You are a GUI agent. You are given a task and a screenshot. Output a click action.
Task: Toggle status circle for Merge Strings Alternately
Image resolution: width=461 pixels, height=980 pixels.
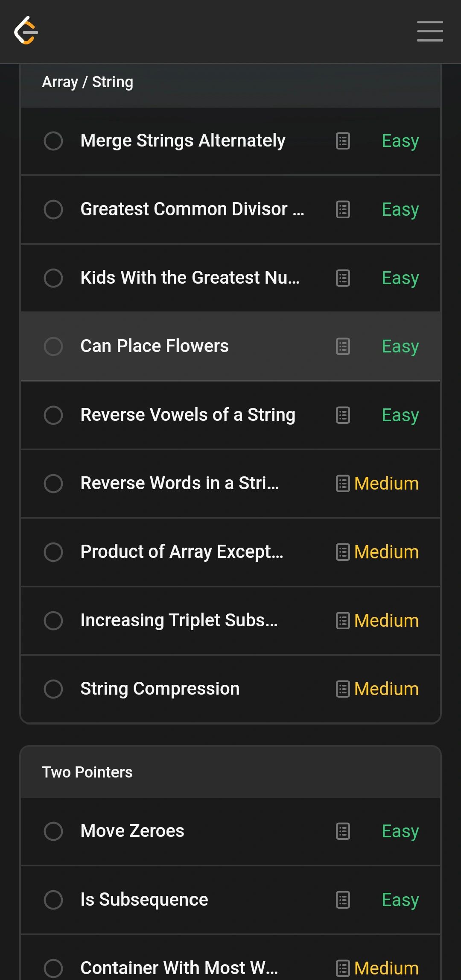[x=53, y=141]
